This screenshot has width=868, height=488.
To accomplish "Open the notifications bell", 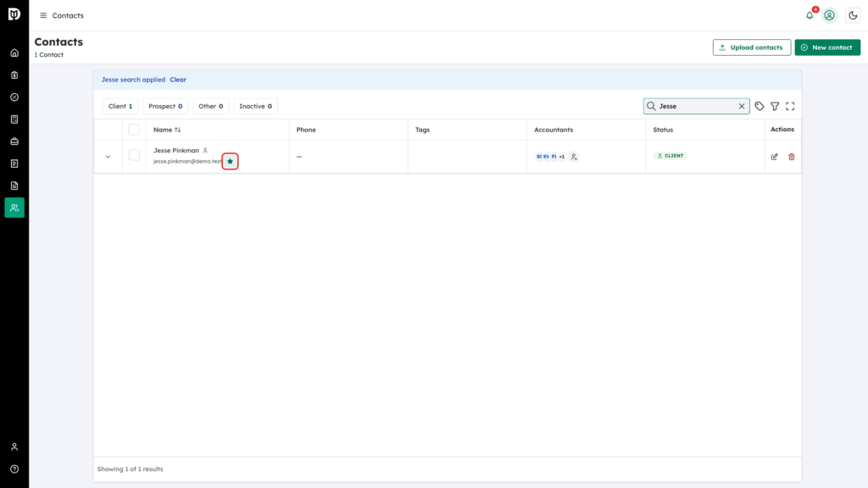I will click(x=810, y=15).
